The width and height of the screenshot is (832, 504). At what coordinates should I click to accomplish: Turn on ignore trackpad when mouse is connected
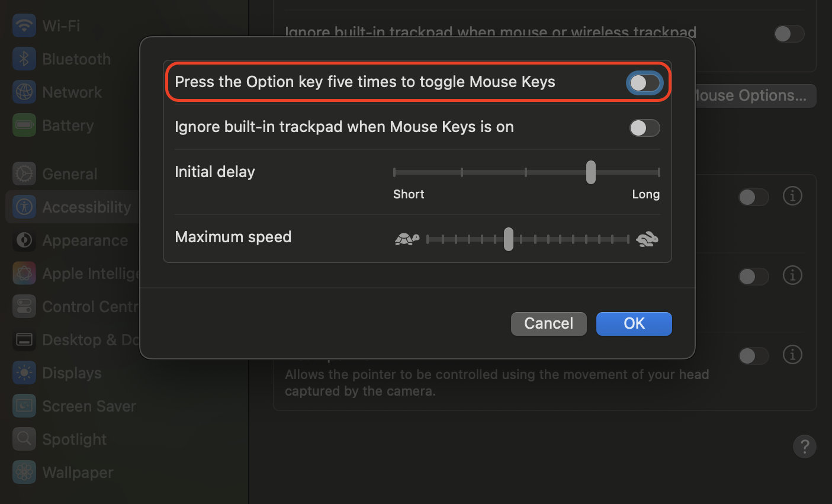(x=789, y=34)
